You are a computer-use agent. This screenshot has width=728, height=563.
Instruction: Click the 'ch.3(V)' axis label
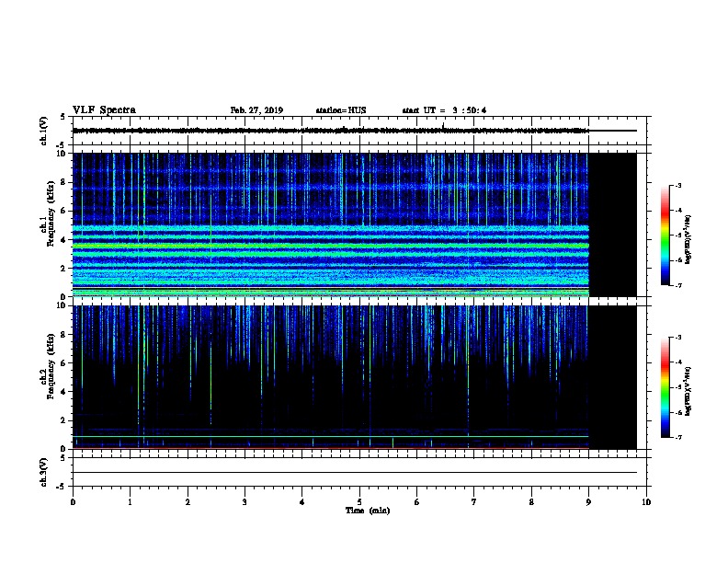44,472
